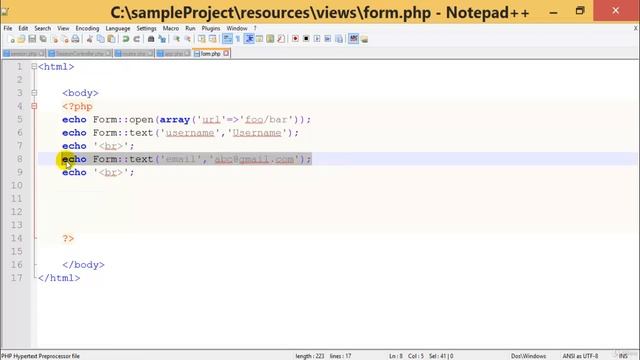Click the 'username' string on line 6
Image resolution: width=640 pixels, height=360 pixels.
(x=189, y=133)
